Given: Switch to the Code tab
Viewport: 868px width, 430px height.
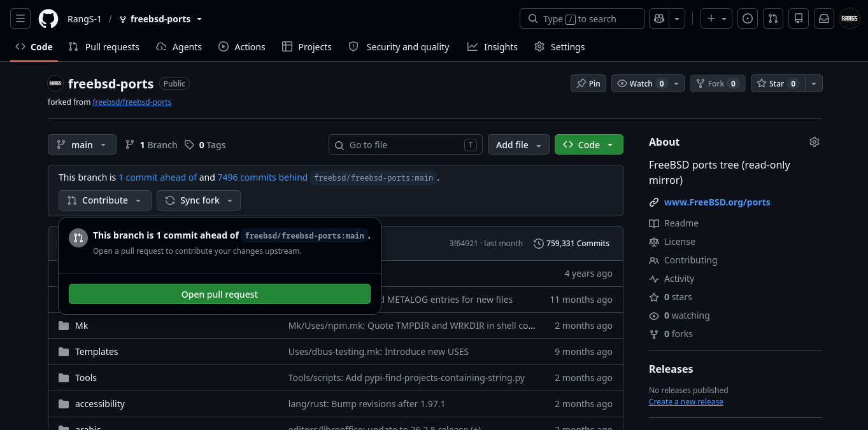Looking at the screenshot, I should point(34,47).
